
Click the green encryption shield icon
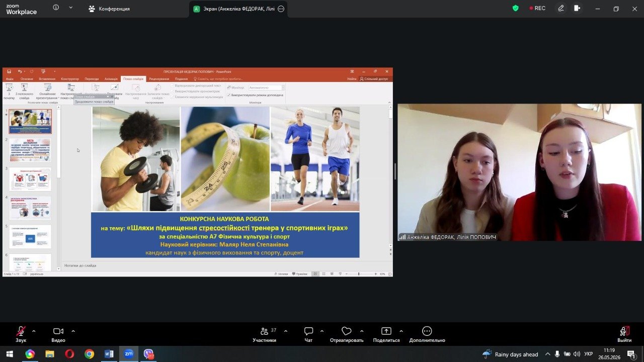[x=515, y=8]
